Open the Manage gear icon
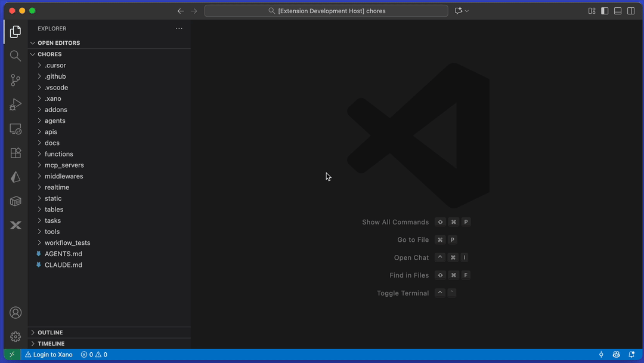 click(16, 337)
